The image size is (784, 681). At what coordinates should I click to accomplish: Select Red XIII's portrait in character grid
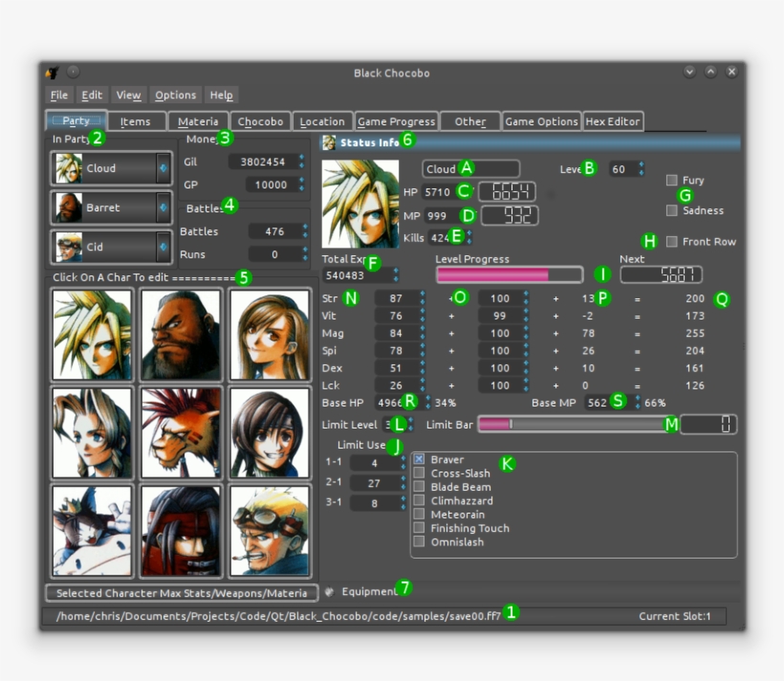tap(181, 433)
